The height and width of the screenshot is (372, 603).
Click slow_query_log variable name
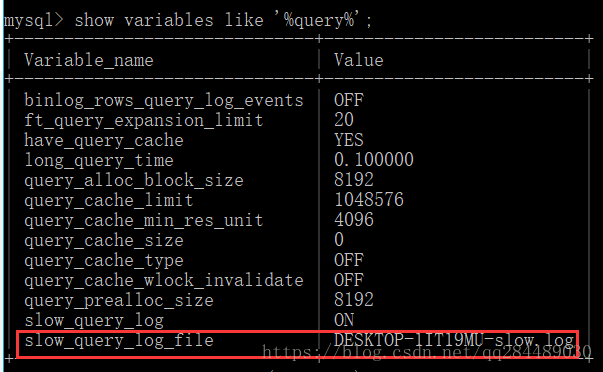click(x=94, y=320)
